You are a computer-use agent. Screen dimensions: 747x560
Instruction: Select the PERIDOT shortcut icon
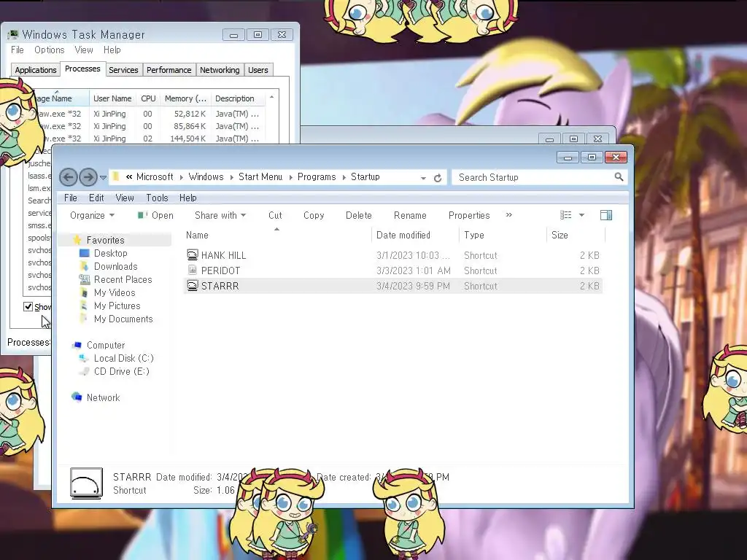click(x=192, y=271)
